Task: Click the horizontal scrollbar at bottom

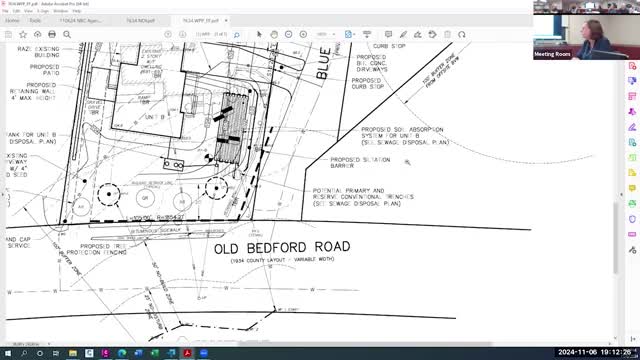Action: pos(364,344)
